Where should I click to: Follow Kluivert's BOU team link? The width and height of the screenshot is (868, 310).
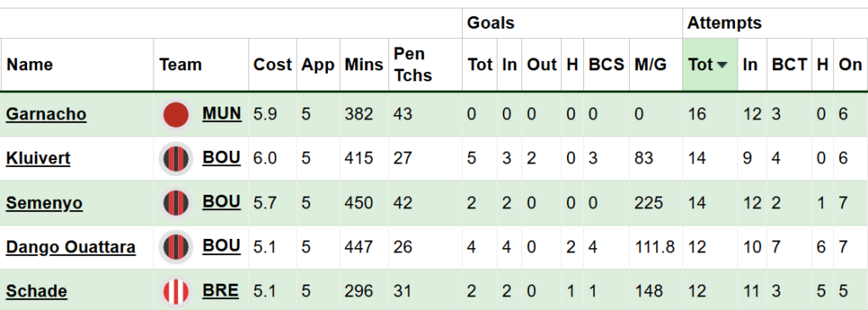point(221,158)
